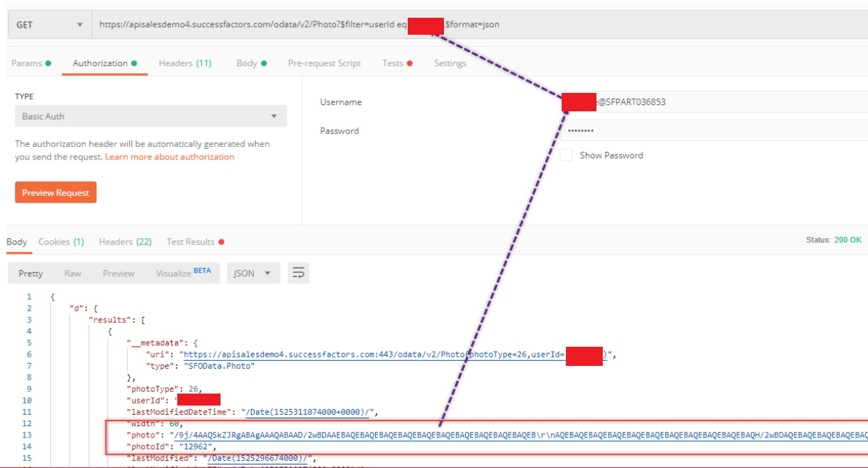Switch to the Test Results tab
The width and height of the screenshot is (868, 468).
(x=195, y=242)
